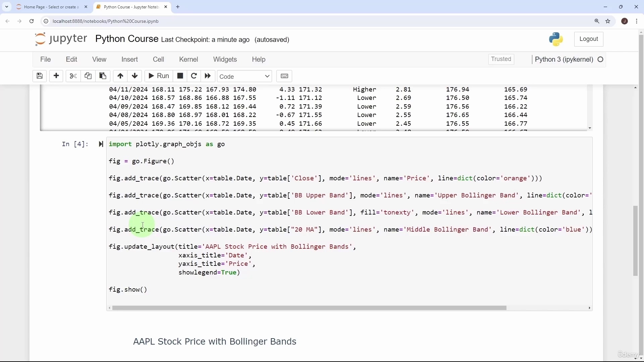Move the selected cell down

click(135, 76)
